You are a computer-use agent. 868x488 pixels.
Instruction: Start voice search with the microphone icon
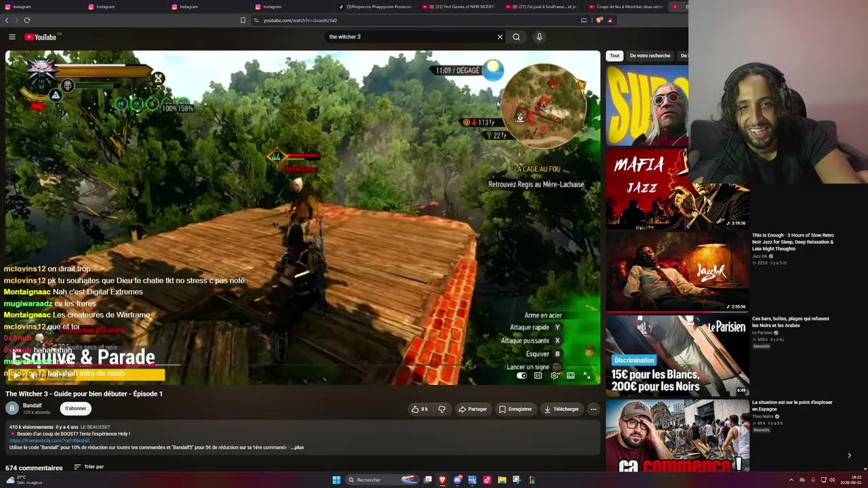pos(539,37)
